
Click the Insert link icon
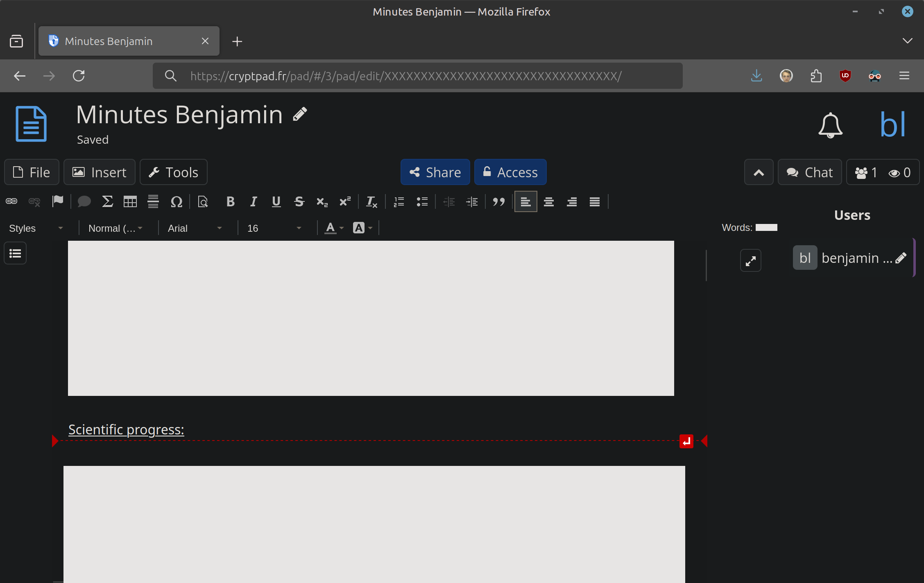click(11, 201)
